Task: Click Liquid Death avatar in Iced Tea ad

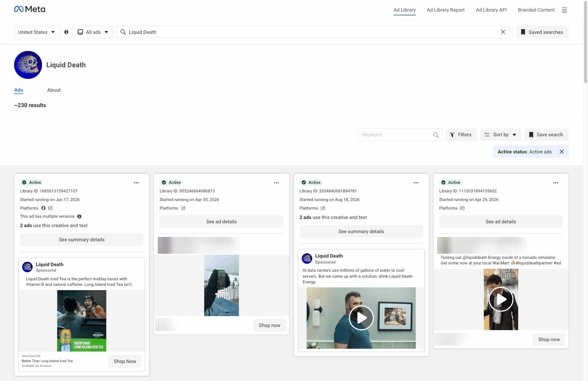Action: click(27, 267)
